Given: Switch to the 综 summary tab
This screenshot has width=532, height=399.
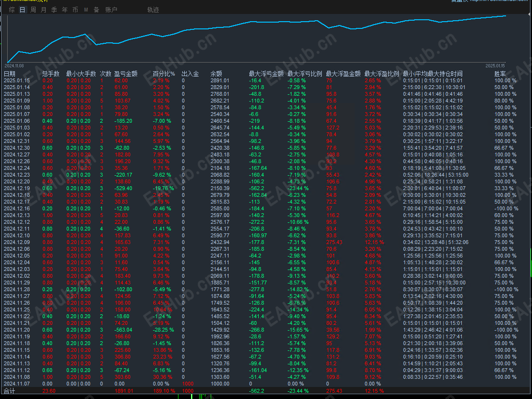Looking at the screenshot, I should click(12, 10).
